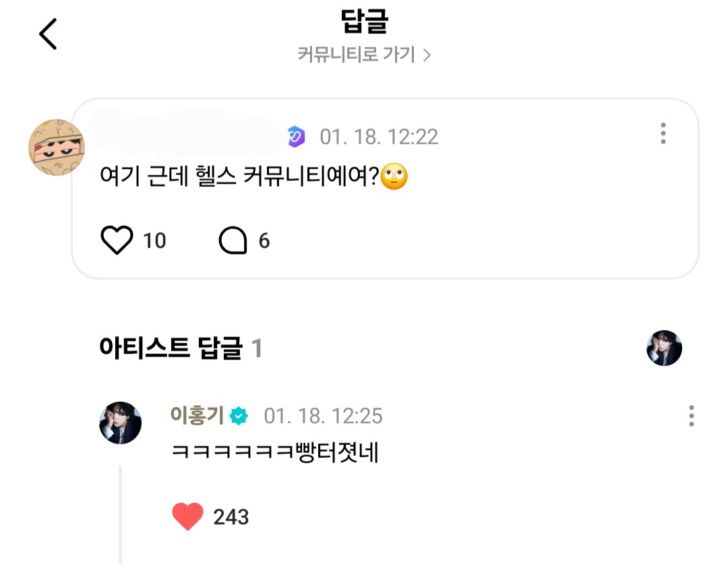Open 이홍기 profile picture in reply
This screenshot has width=728, height=569.
tap(121, 423)
